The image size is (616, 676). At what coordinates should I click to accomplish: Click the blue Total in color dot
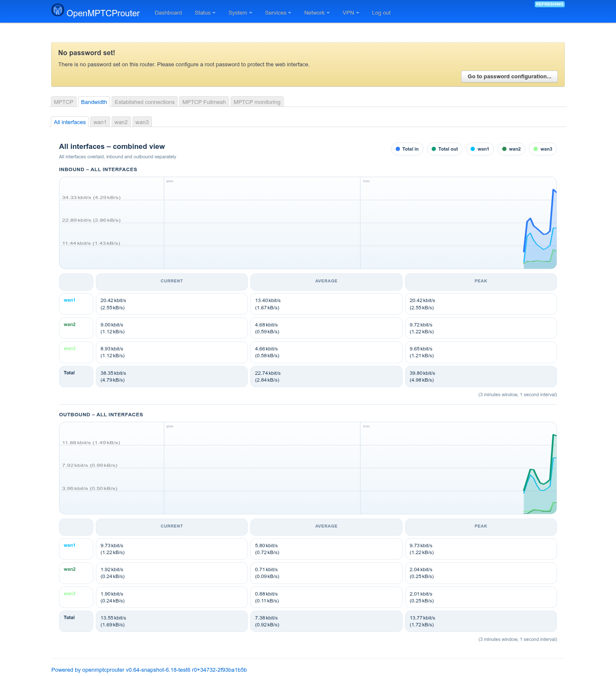click(x=398, y=149)
